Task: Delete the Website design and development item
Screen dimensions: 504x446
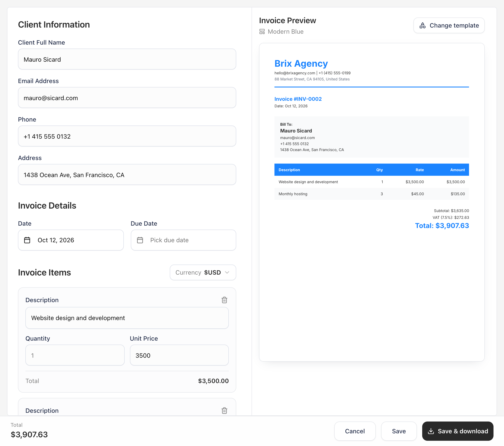Action: [224, 300]
